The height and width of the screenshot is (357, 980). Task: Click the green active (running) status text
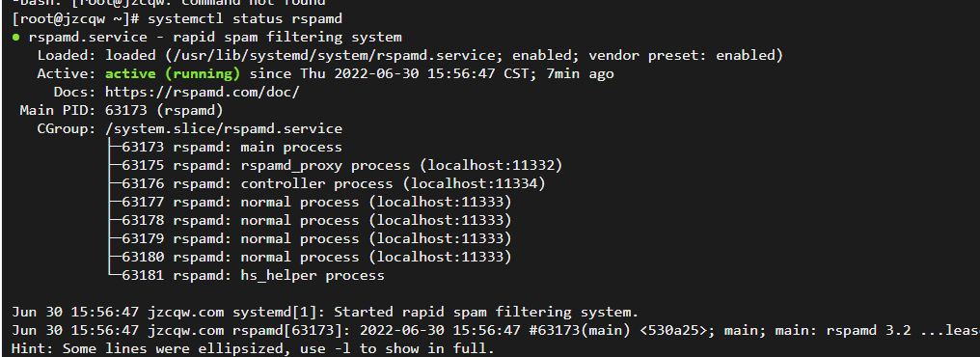pos(173,73)
